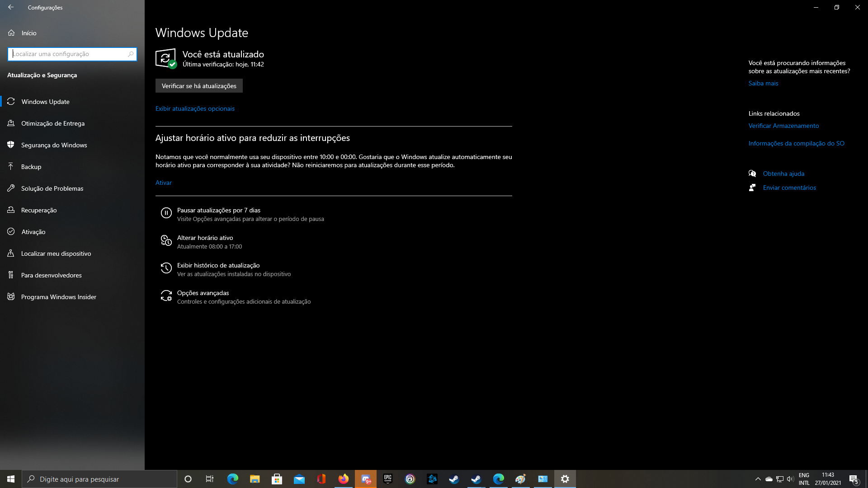Open Microsoft Store from the taskbar
868x488 pixels.
click(277, 479)
